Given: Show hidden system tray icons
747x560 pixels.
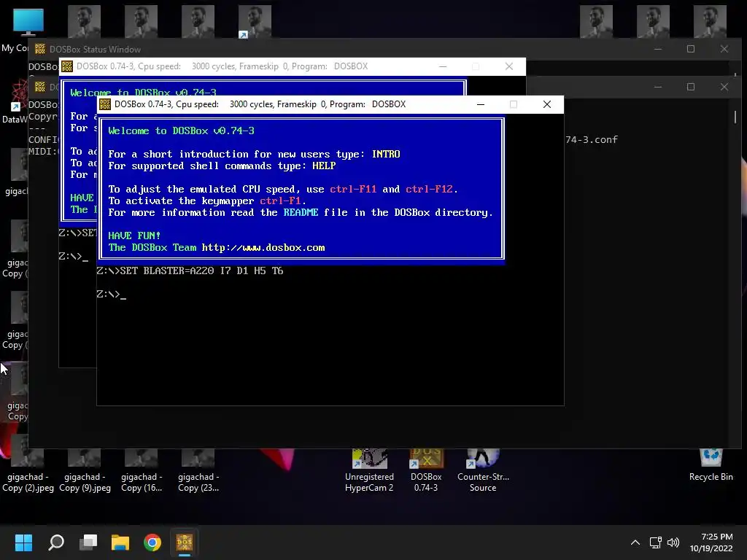Looking at the screenshot, I should (635, 542).
